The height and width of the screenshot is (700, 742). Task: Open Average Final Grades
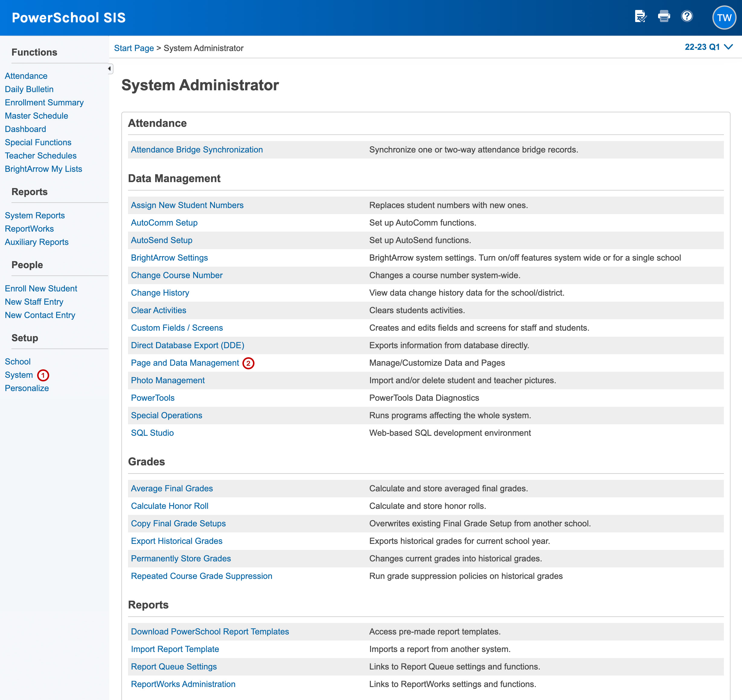pyautogui.click(x=172, y=489)
